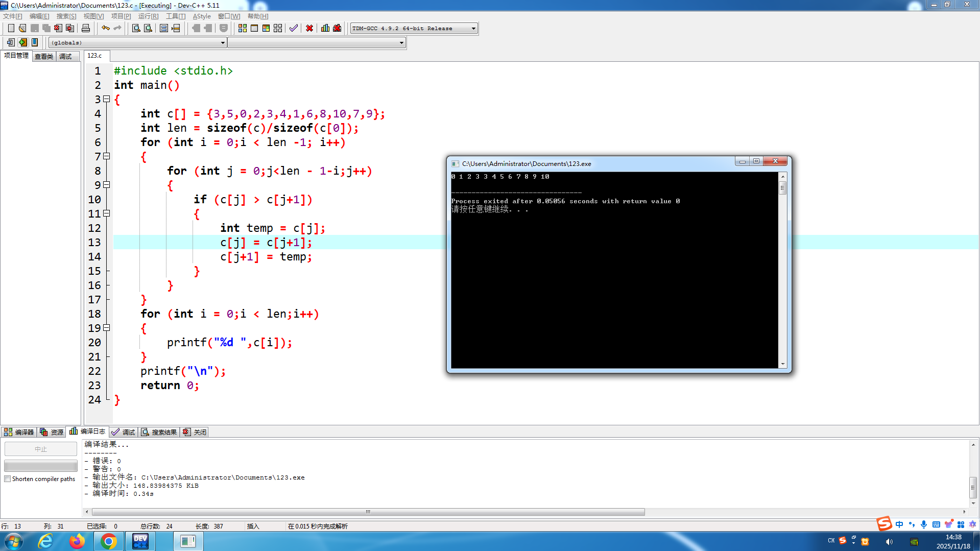Open Replace using the second magnifier icon
Image resolution: width=980 pixels, height=551 pixels.
point(148,28)
